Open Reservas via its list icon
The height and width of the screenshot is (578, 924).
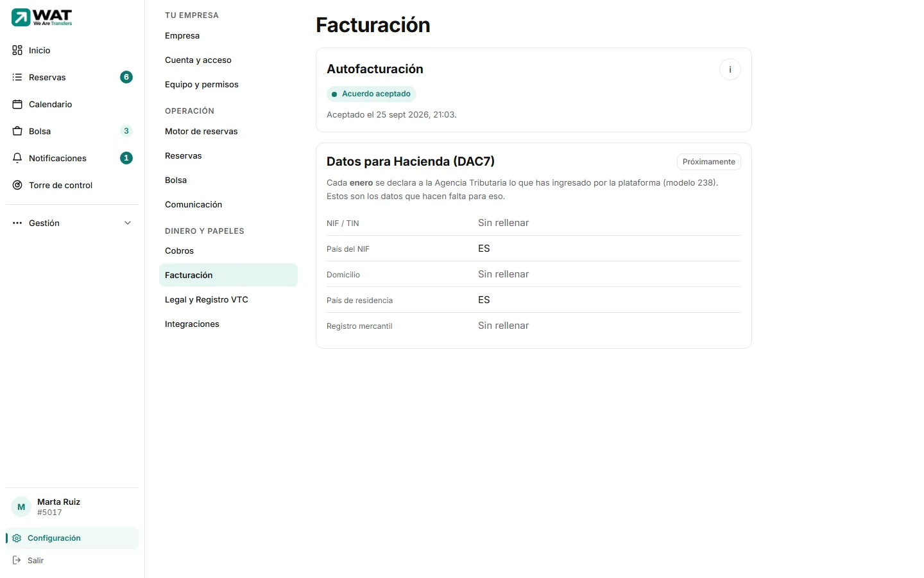pyautogui.click(x=17, y=77)
